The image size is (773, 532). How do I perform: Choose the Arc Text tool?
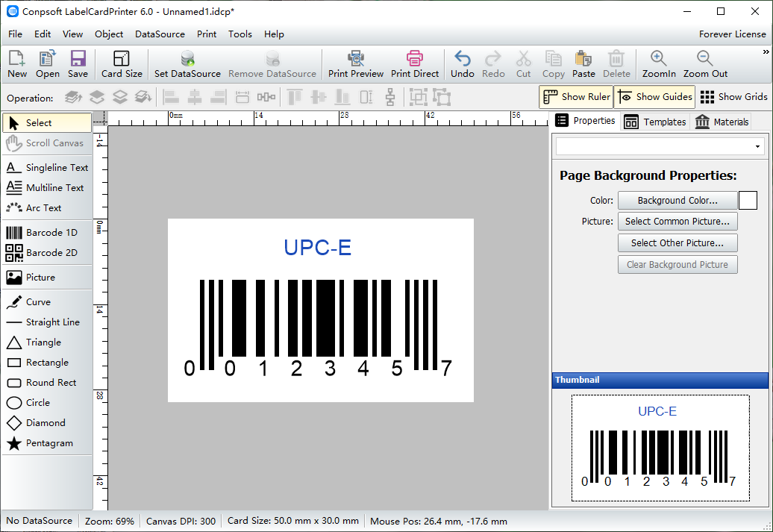point(47,208)
